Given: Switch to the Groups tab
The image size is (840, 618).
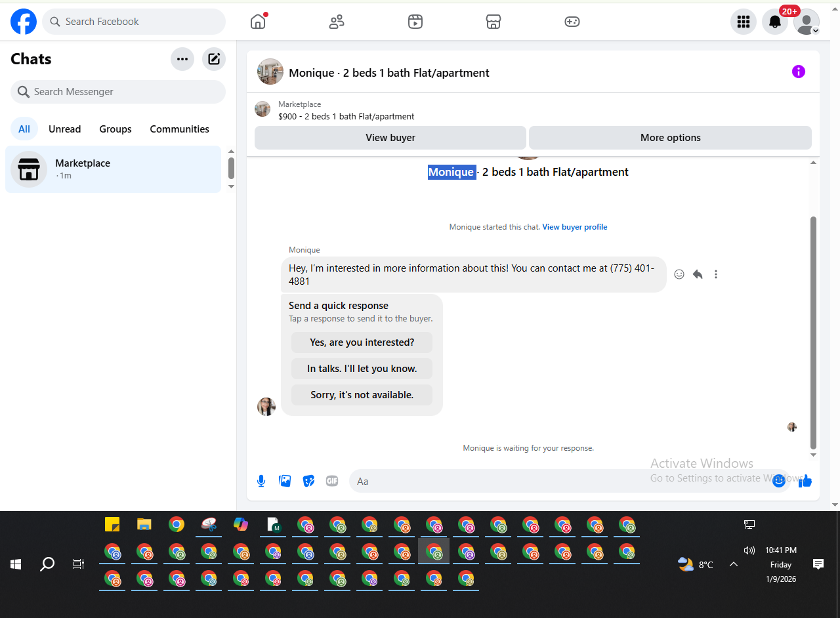Looking at the screenshot, I should (115, 129).
